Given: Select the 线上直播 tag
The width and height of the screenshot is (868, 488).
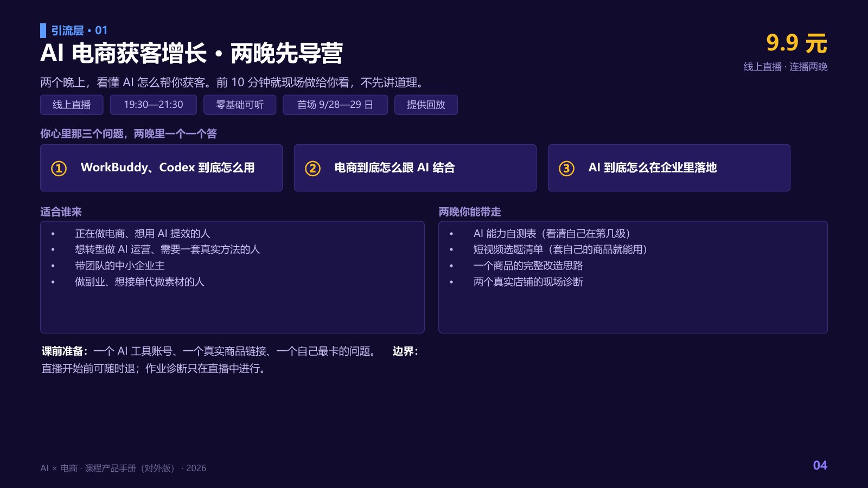Looking at the screenshot, I should pyautogui.click(x=72, y=105).
